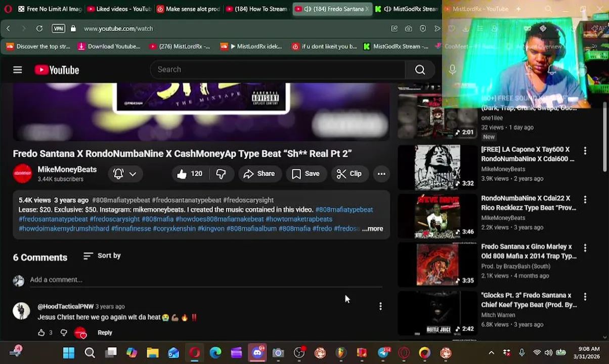Open options for Glocks Pt. 3 video
This screenshot has width=609, height=364.
(585, 296)
